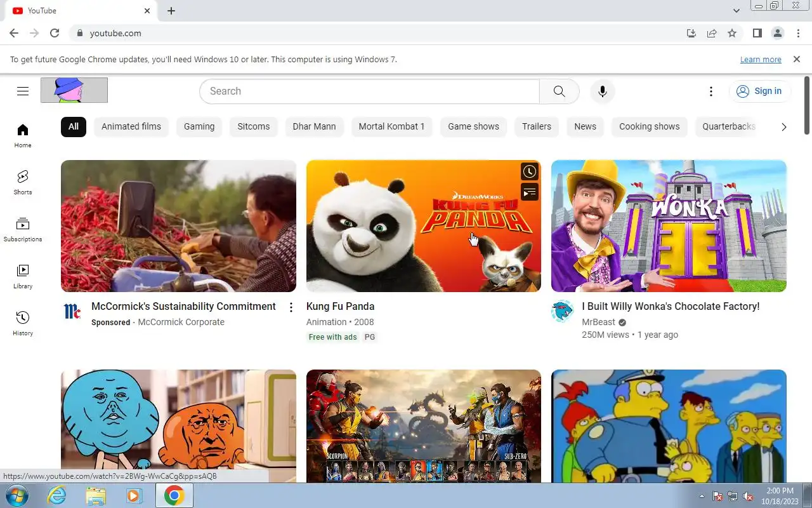
Task: Open Gumball cartoon video thumbnail
Action: pos(178,426)
